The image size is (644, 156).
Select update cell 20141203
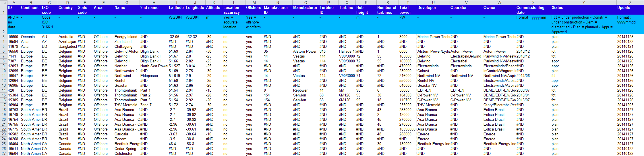[x=630, y=105]
